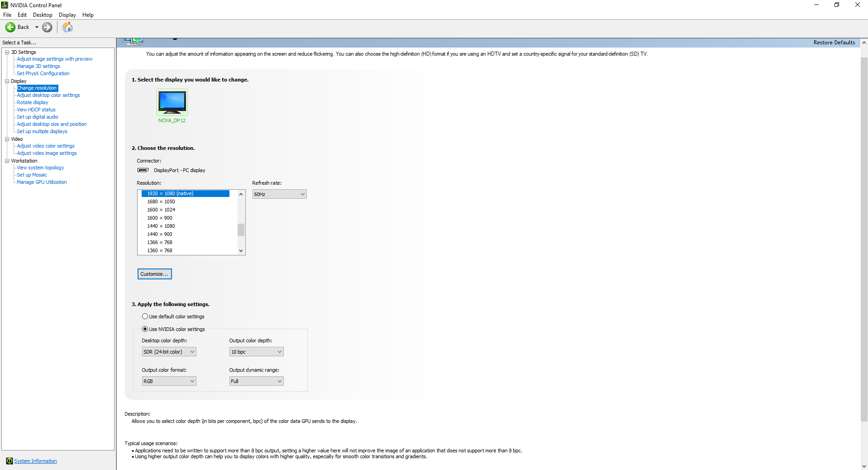Click the gray Forward navigation arrow icon
Image resolution: width=868 pixels, height=470 pixels.
[47, 27]
